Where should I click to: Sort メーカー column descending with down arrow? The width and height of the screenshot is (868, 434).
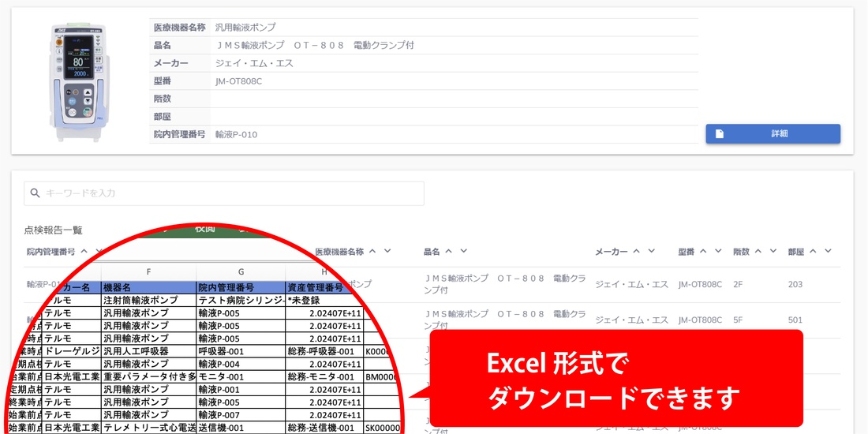click(x=652, y=251)
